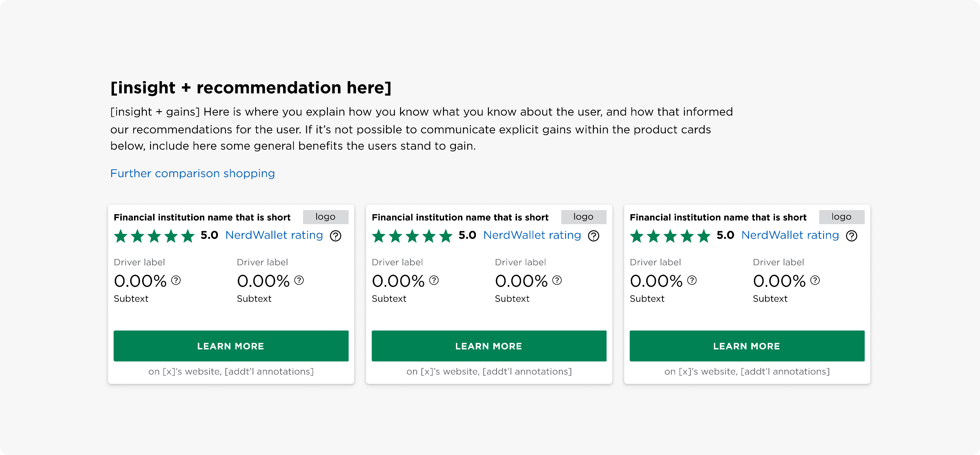Click info icon next to first card's left 0.00%
Image resolution: width=980 pixels, height=455 pixels.
176,280
